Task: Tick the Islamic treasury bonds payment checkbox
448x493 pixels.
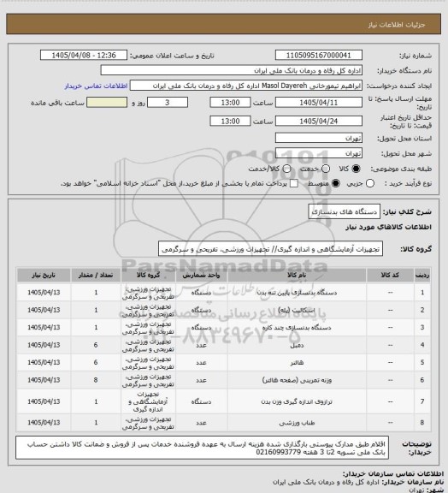Action: click(294, 183)
